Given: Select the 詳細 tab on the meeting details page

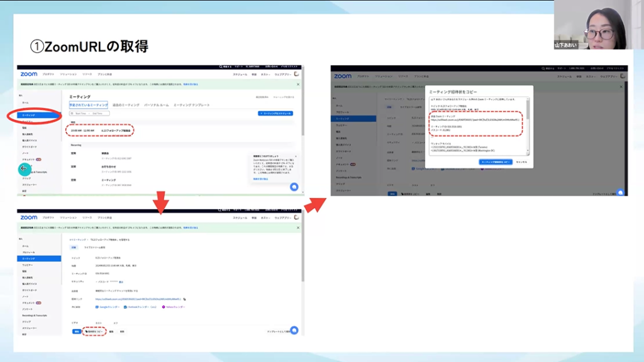Looking at the screenshot, I should coord(74,248).
